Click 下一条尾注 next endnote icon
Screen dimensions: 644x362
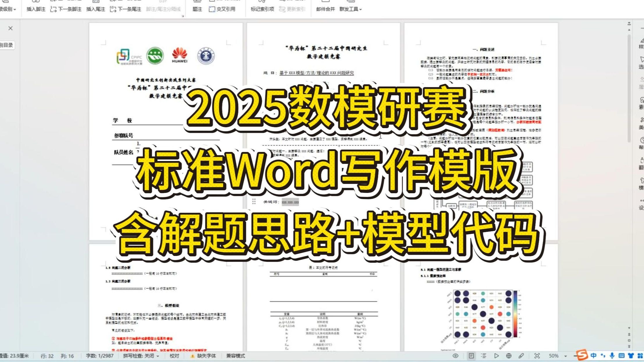coord(113,9)
